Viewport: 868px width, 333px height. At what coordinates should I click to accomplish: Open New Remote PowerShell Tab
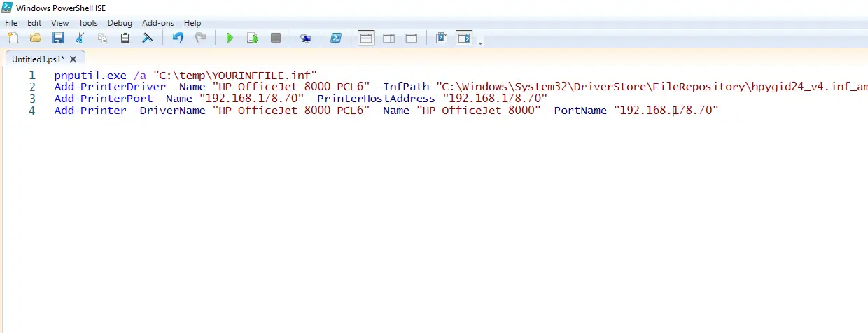[306, 38]
